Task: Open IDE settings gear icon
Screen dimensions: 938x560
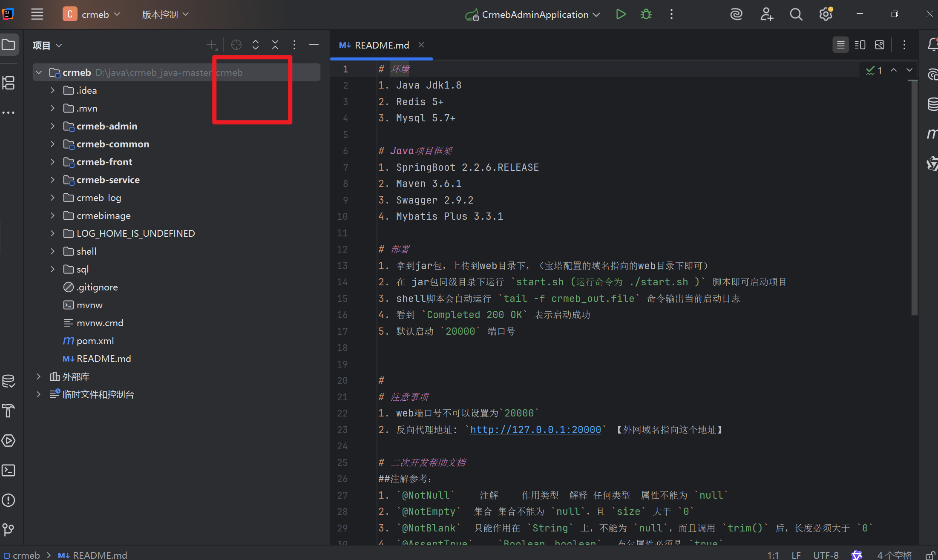Action: click(x=826, y=14)
